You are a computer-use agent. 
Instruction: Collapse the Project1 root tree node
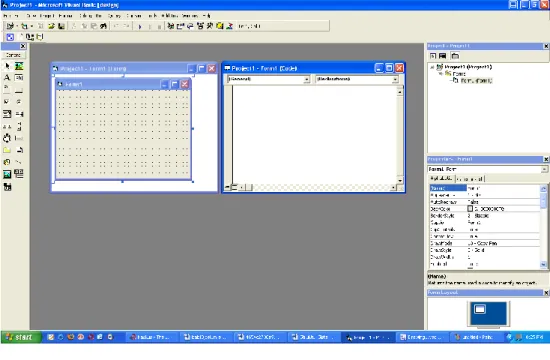click(x=432, y=67)
